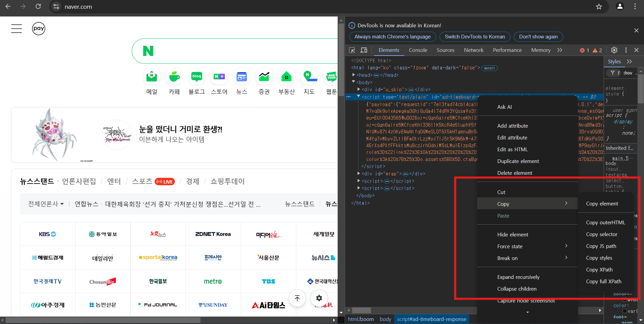Click the color swatch beside var( value

(x=625, y=311)
